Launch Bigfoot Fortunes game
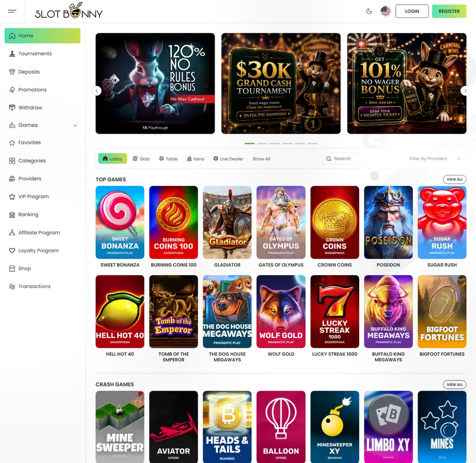The height and width of the screenshot is (463, 476). [x=442, y=311]
